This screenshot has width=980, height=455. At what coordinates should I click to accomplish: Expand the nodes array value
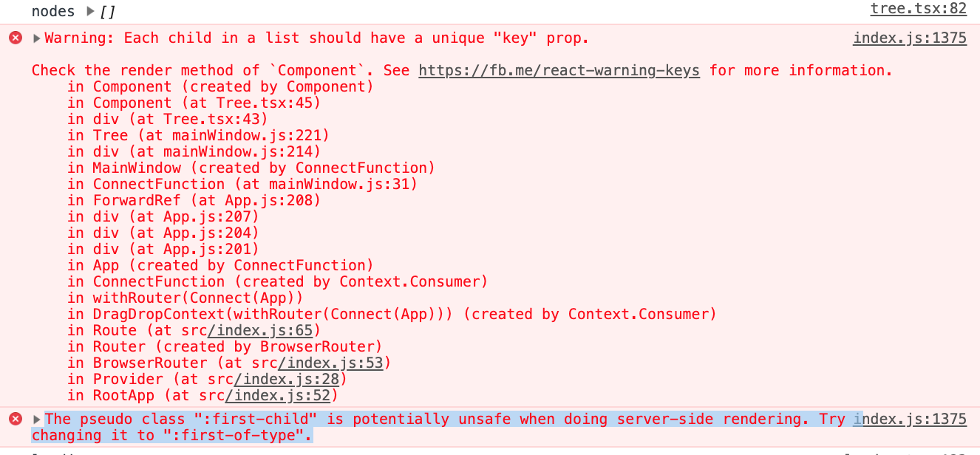(x=91, y=11)
